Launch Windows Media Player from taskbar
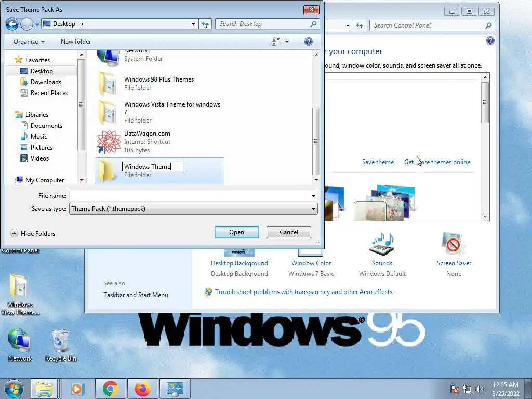The height and width of the screenshot is (399, 532). coord(77,389)
